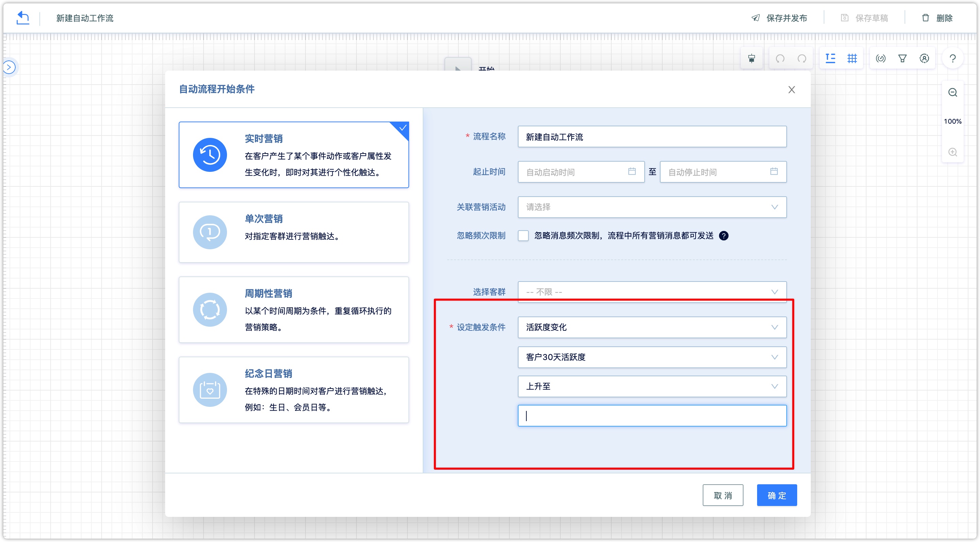Click the empty trigger value input
Viewport: 980px width, 542px height.
652,415
